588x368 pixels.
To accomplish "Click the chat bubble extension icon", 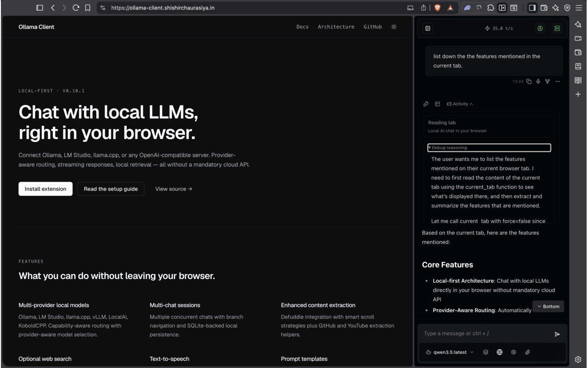I will click(x=479, y=8).
